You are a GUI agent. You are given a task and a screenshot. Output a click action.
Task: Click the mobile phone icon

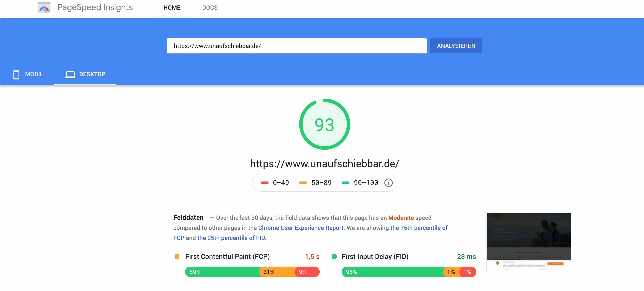[16, 74]
